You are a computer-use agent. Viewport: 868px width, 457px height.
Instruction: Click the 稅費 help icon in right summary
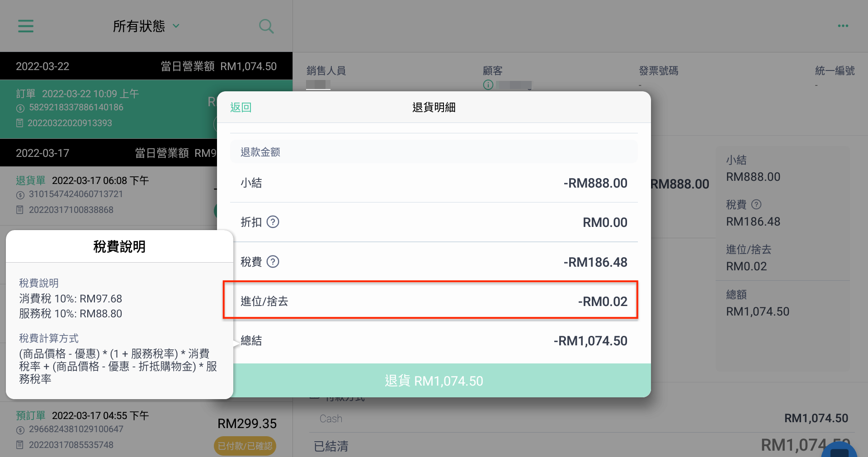click(756, 204)
